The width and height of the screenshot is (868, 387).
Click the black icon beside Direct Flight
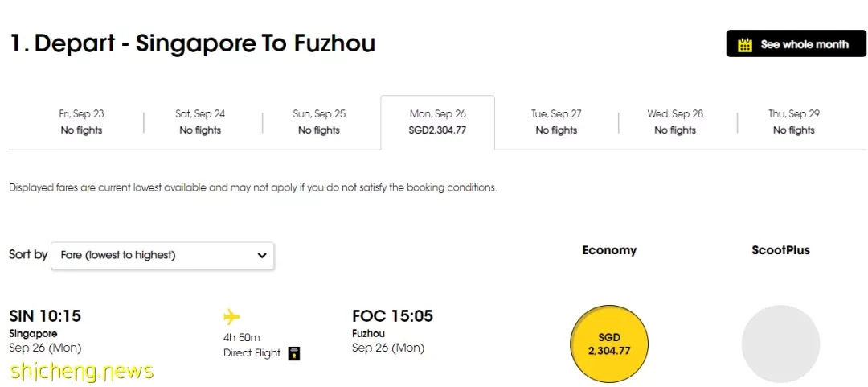(x=294, y=353)
